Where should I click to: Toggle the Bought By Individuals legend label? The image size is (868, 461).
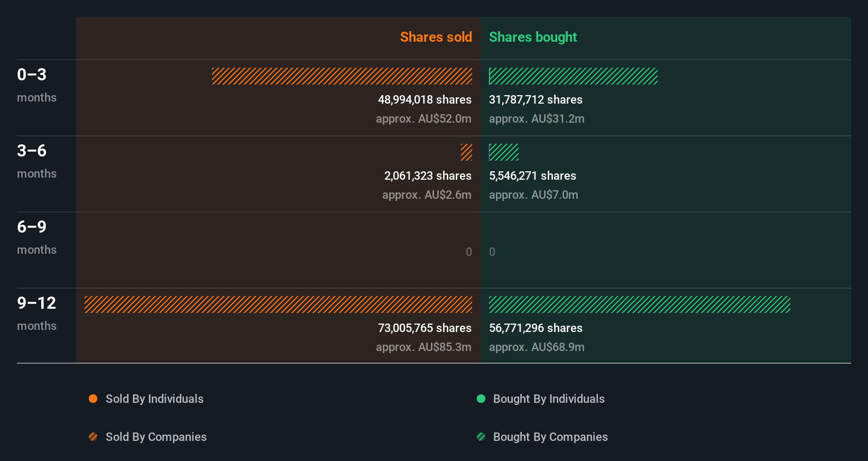549,399
